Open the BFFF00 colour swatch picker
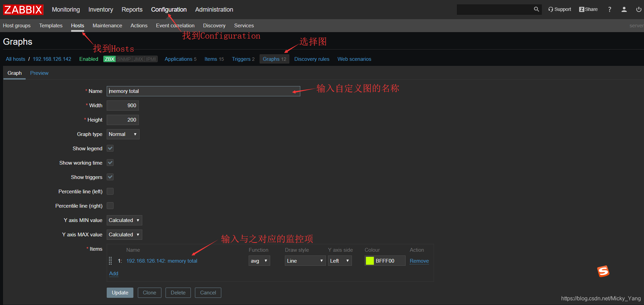Screen dimensions: 644x305 click(370, 261)
